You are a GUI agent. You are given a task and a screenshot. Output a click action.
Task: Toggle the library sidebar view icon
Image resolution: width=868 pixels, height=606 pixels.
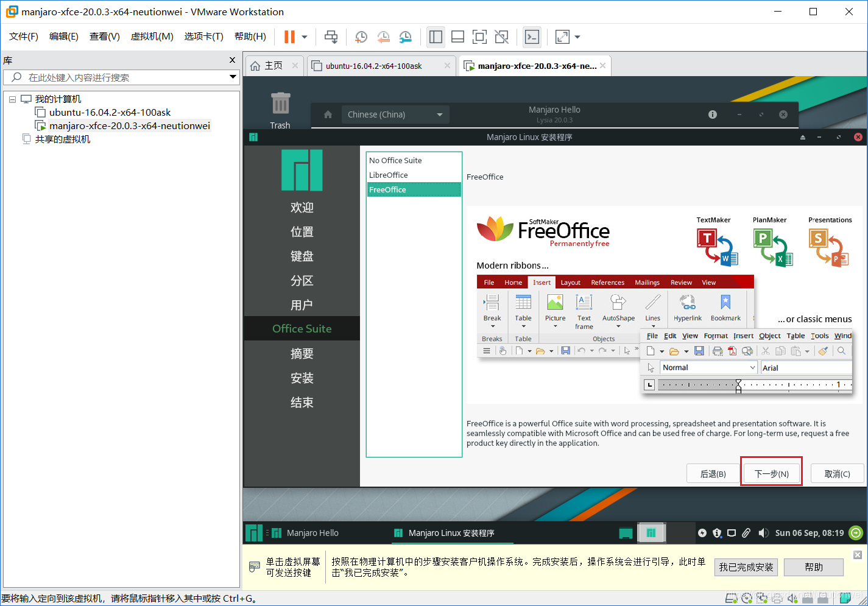click(436, 37)
